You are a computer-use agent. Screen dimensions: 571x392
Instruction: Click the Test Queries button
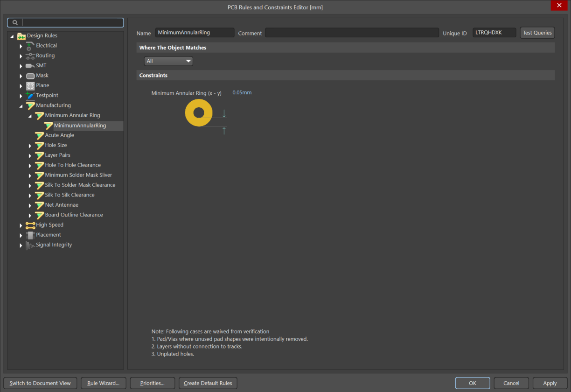click(537, 33)
